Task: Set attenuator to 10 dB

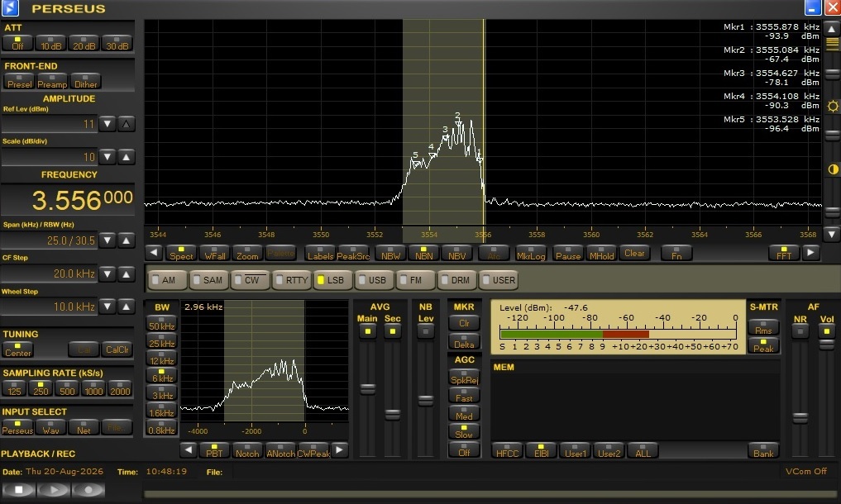Action: click(51, 44)
